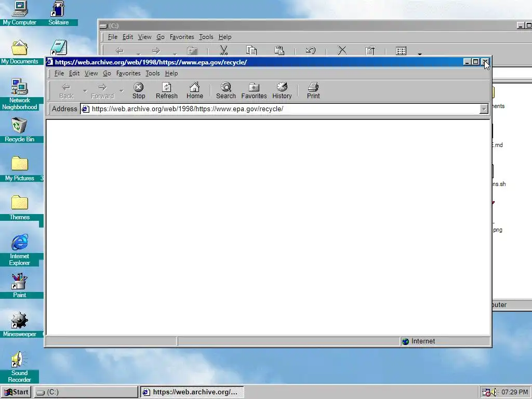Maximize the Internet Explorer window
The height and width of the screenshot is (399, 532).
coord(475,62)
